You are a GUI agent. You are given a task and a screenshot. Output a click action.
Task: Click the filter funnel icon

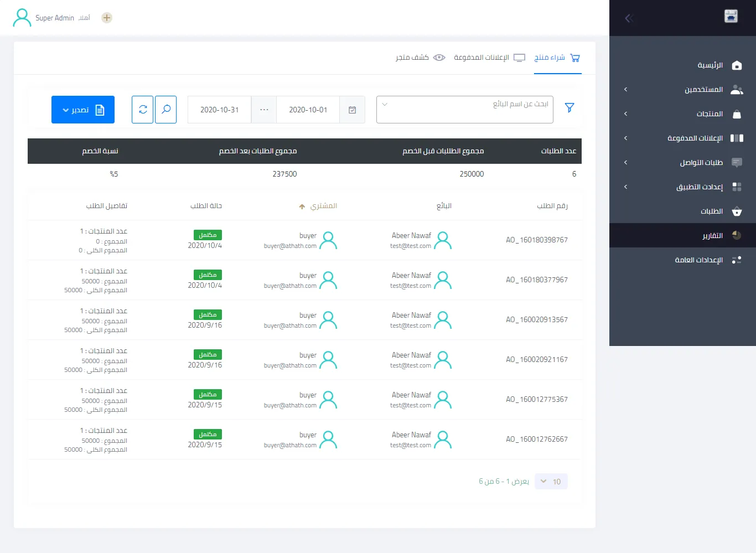(x=569, y=108)
